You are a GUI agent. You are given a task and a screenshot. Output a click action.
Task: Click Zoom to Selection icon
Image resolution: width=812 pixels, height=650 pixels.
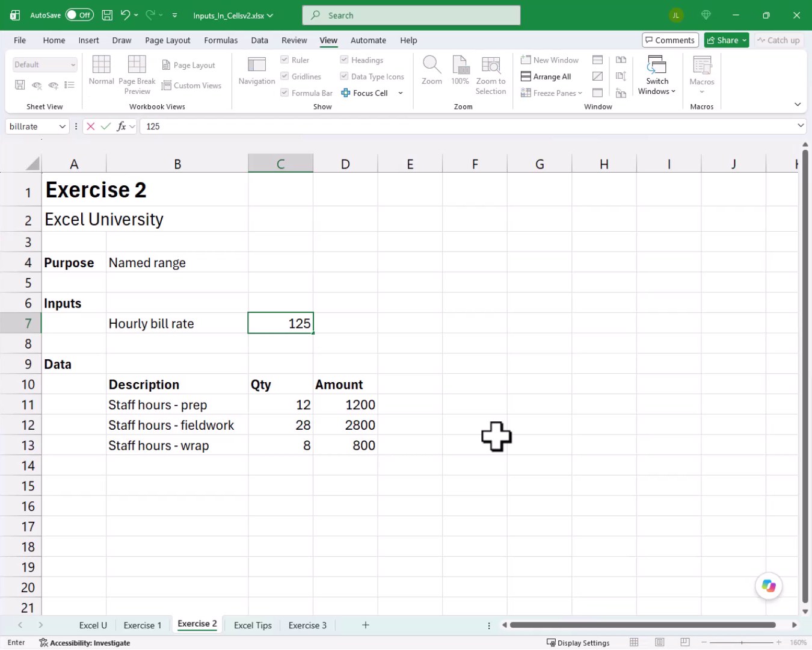491,64
